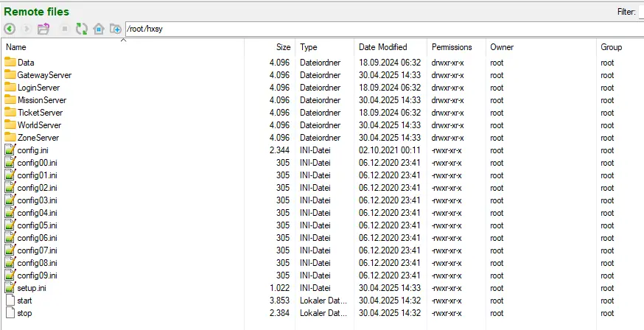The width and height of the screenshot is (644, 330).
Task: Select the file name "WorldServer"
Action: point(40,125)
